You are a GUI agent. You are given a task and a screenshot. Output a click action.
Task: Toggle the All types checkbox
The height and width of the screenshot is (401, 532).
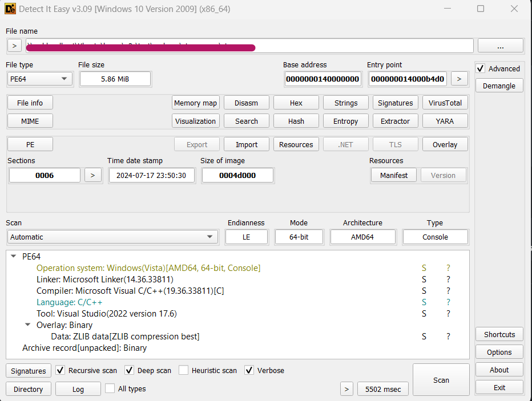(x=110, y=388)
